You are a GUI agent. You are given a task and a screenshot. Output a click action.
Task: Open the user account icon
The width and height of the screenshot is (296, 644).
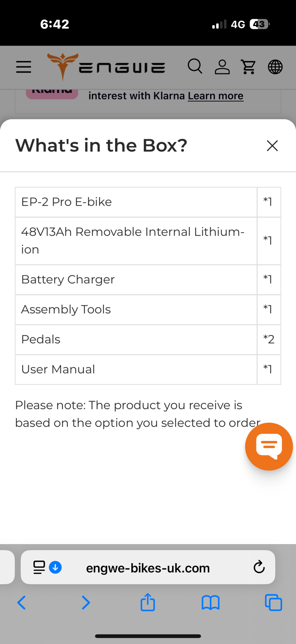tap(222, 67)
